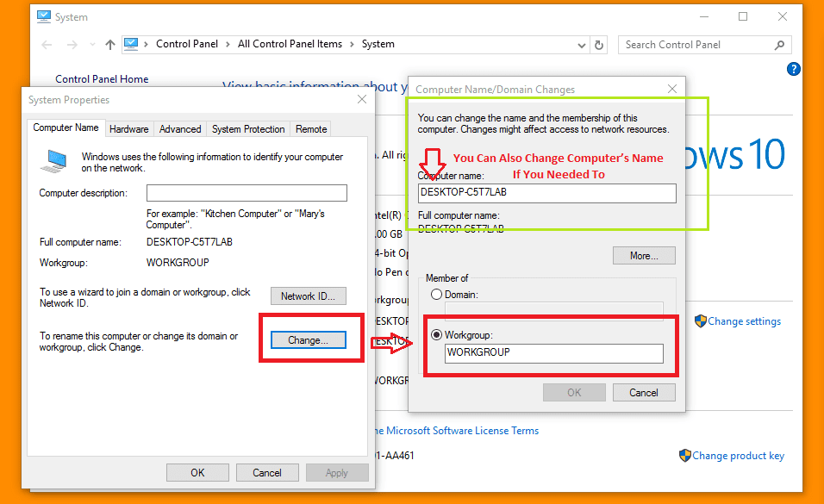The image size is (824, 504).
Task: Click the Workgroup field containing WORKGROUP
Action: pos(554,352)
